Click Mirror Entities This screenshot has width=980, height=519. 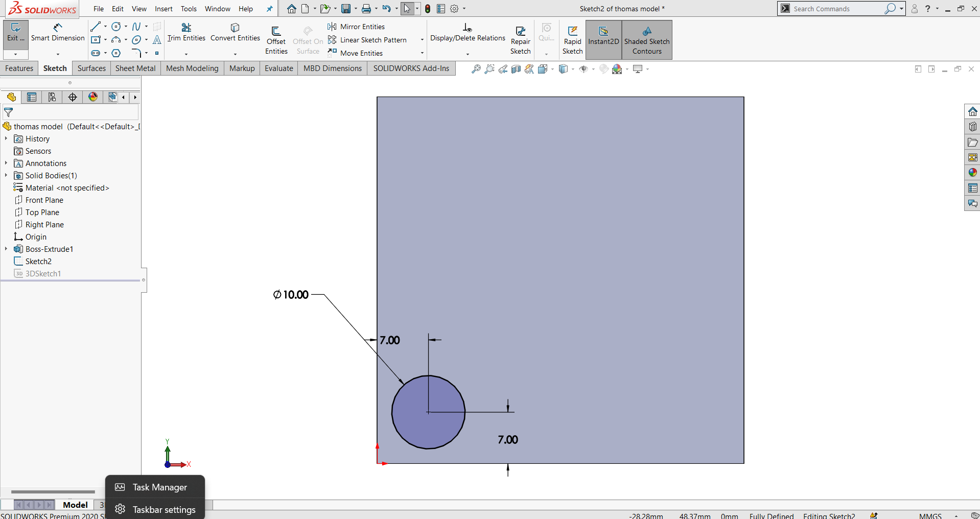[x=357, y=27]
